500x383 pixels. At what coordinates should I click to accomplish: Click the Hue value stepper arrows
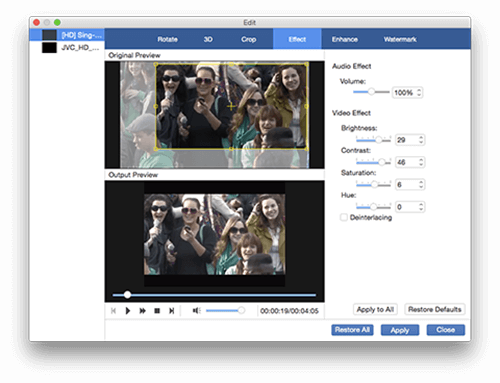coord(421,207)
